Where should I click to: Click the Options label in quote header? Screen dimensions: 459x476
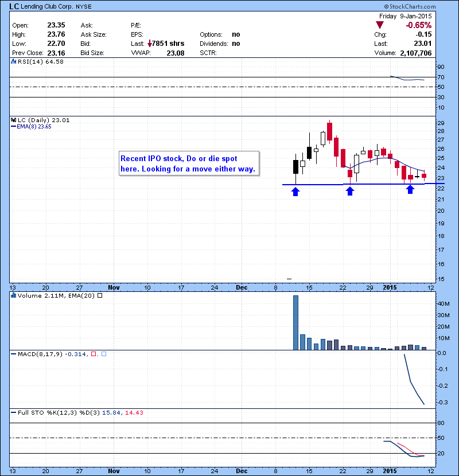point(211,34)
